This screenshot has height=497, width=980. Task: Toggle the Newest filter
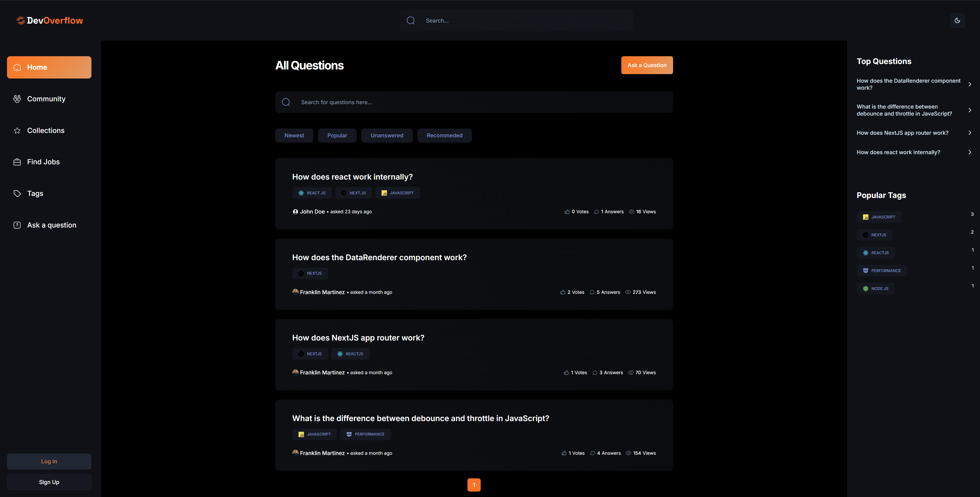tap(294, 136)
